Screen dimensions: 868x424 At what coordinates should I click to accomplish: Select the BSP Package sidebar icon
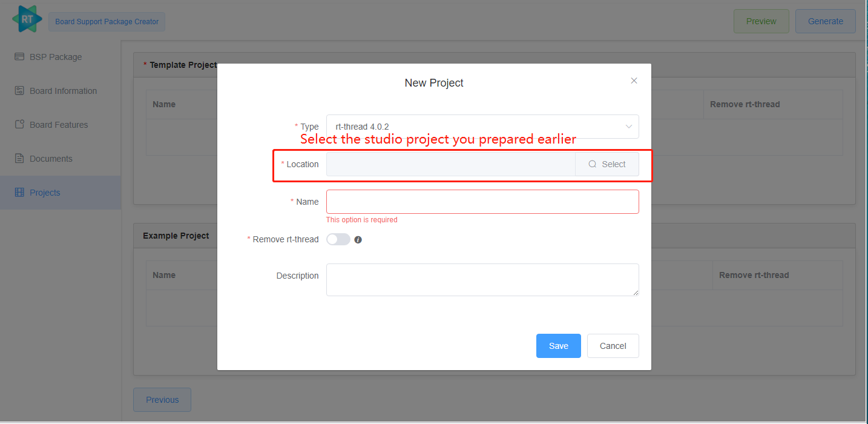pos(19,56)
